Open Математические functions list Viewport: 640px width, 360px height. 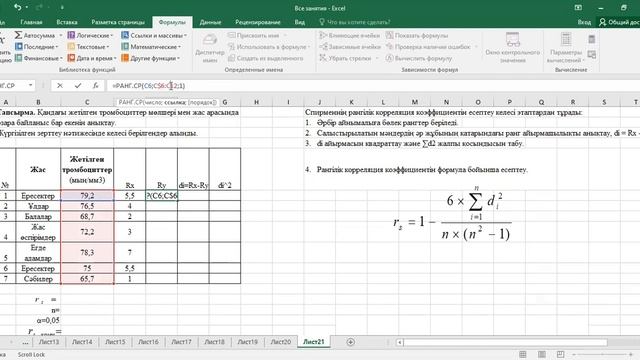point(151,47)
